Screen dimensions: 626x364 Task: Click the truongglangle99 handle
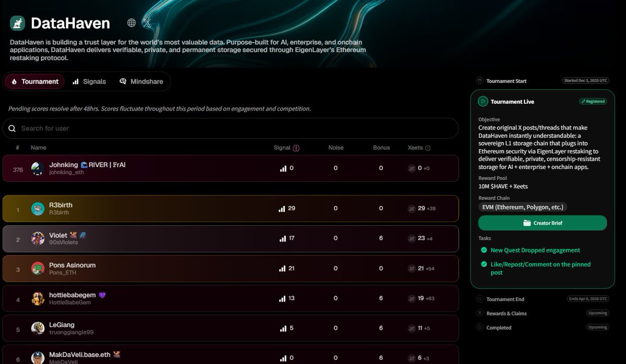click(71, 332)
